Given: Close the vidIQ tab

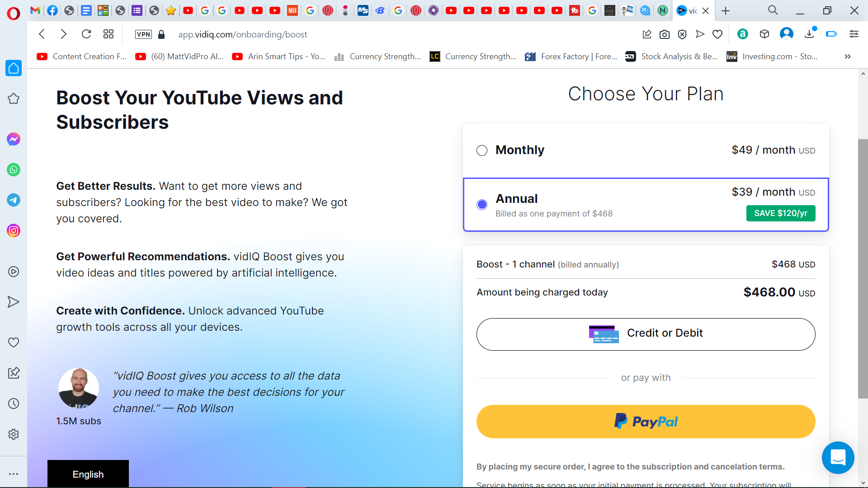Looking at the screenshot, I should [x=706, y=11].
